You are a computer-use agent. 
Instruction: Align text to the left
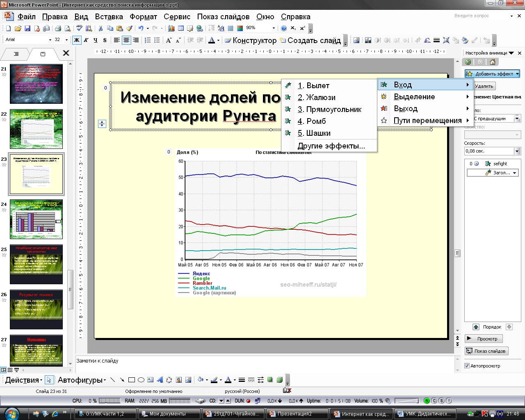point(117,40)
